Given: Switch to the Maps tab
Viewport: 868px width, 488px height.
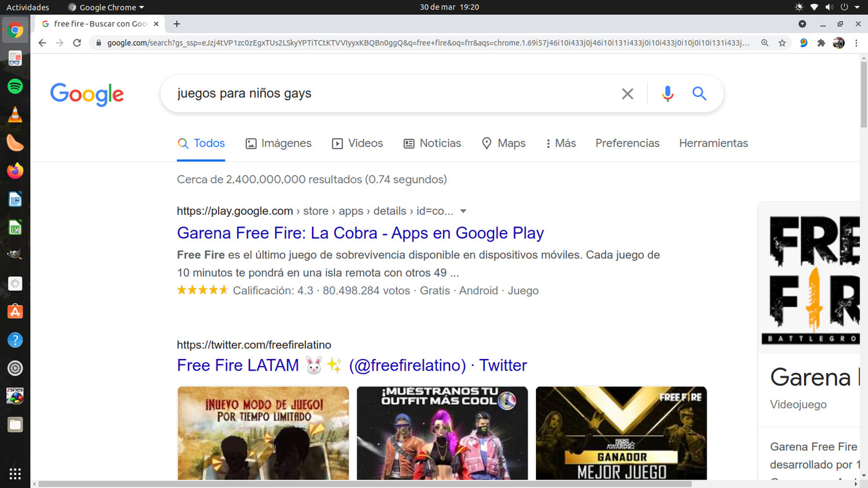Looking at the screenshot, I should coord(504,143).
